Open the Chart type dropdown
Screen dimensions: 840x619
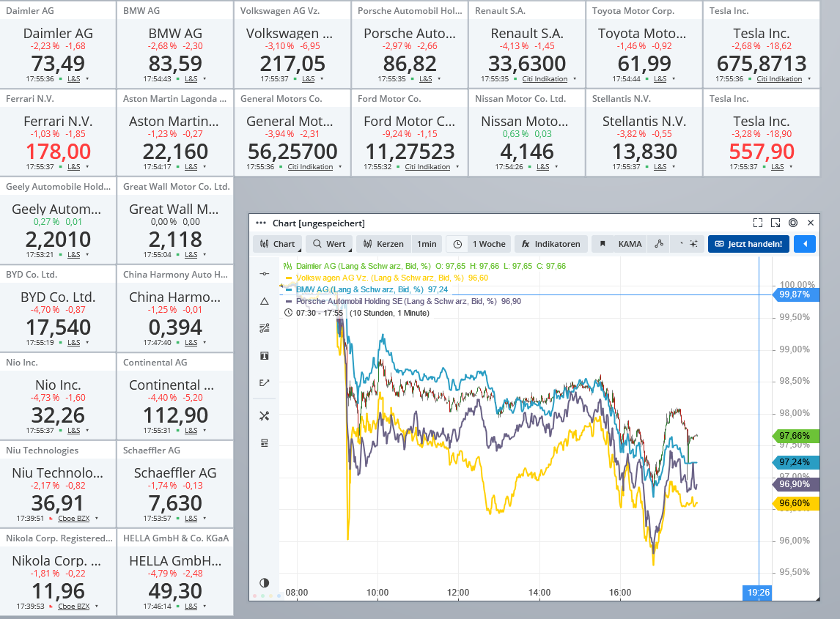point(277,244)
